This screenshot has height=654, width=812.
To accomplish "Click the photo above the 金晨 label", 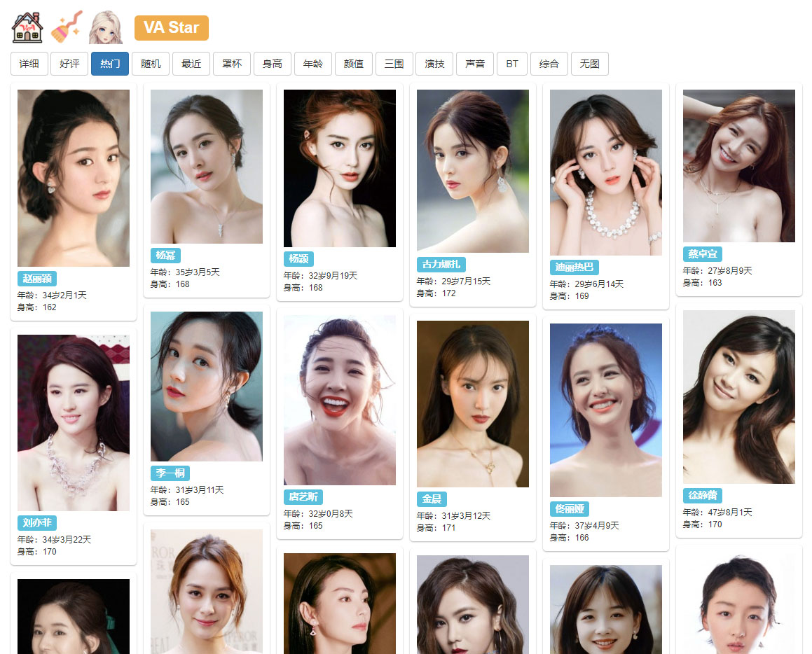I will tap(473, 404).
